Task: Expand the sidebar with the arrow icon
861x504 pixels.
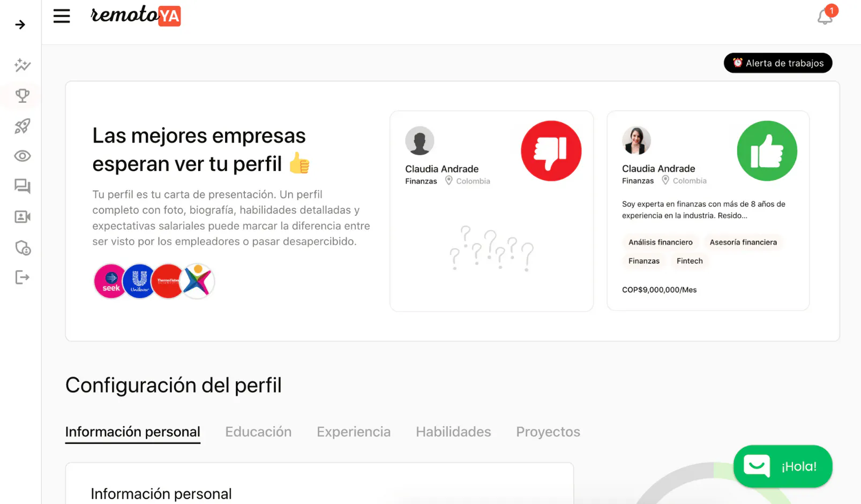Action: pos(20,25)
